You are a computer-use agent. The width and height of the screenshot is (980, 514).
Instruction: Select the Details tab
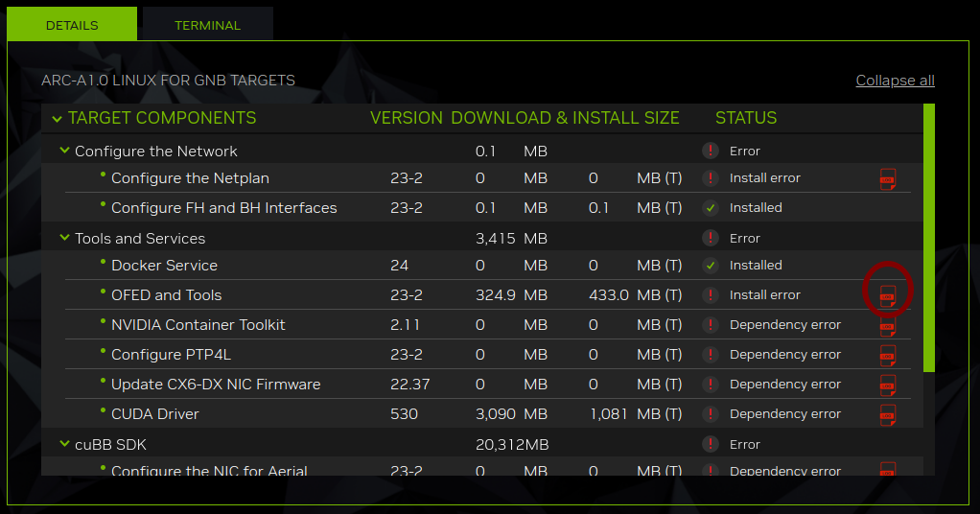(72, 25)
